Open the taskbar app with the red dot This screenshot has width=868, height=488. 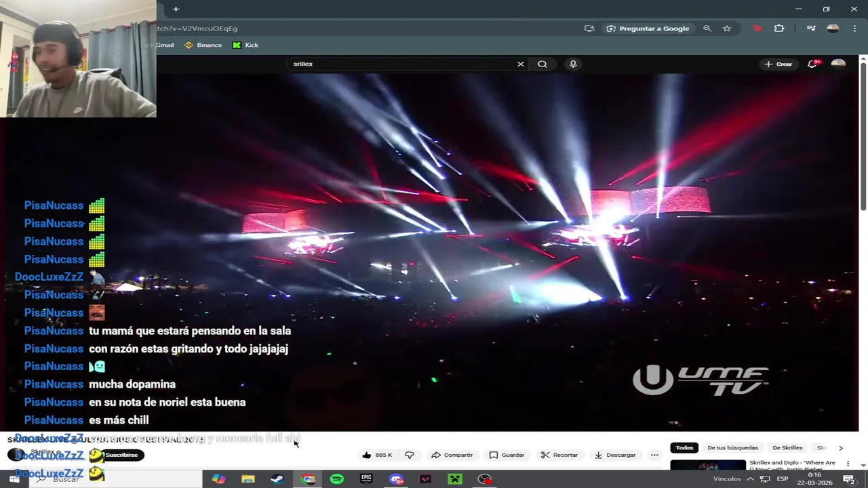pos(485,479)
